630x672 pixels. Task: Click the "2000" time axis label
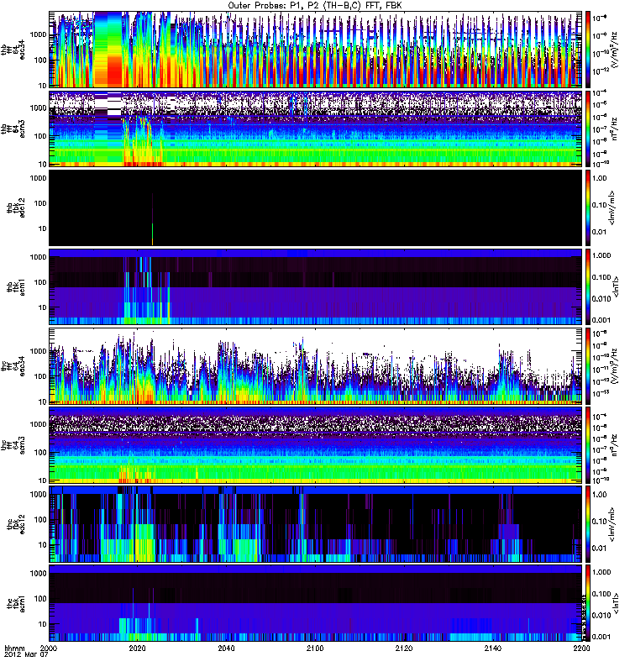pos(49,648)
